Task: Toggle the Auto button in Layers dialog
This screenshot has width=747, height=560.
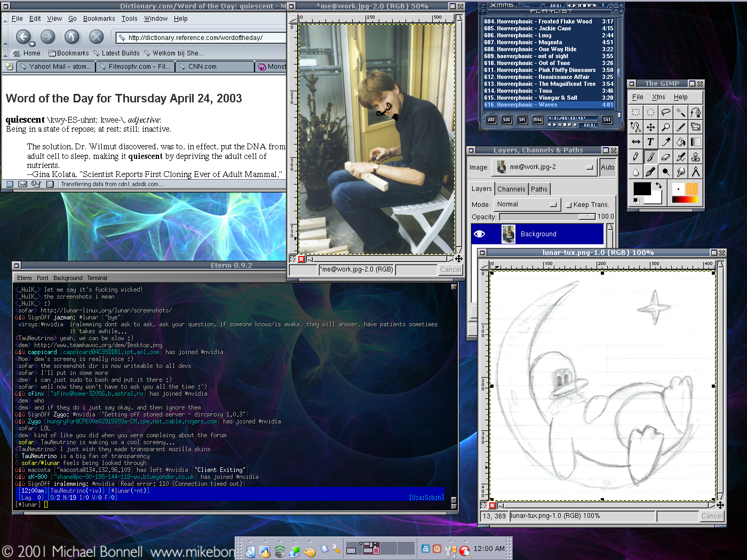Action: coord(607,167)
